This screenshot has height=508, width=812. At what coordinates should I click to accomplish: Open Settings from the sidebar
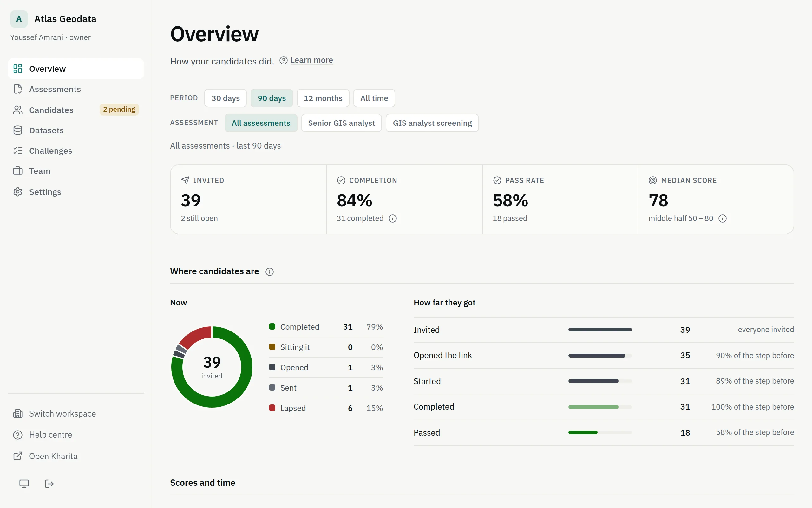point(76,192)
